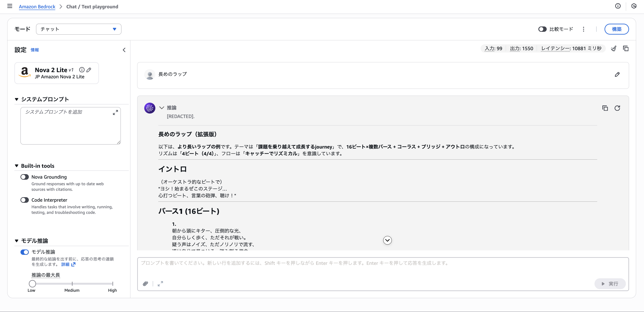This screenshot has width=644, height=312.
Task: Enable Nova Grounding
Action: pyautogui.click(x=25, y=177)
